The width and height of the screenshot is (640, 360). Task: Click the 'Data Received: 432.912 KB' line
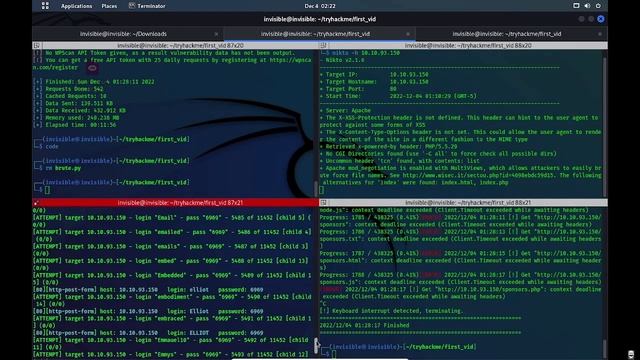point(80,110)
